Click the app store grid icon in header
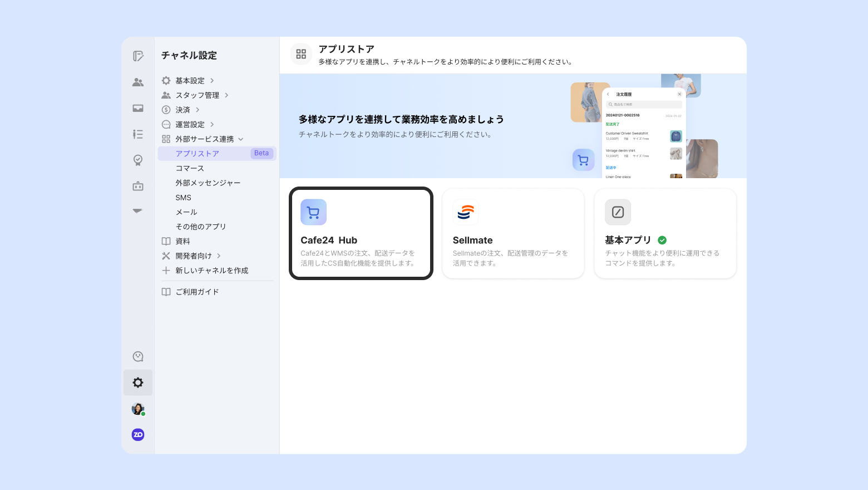Image resolution: width=868 pixels, height=490 pixels. click(x=301, y=54)
